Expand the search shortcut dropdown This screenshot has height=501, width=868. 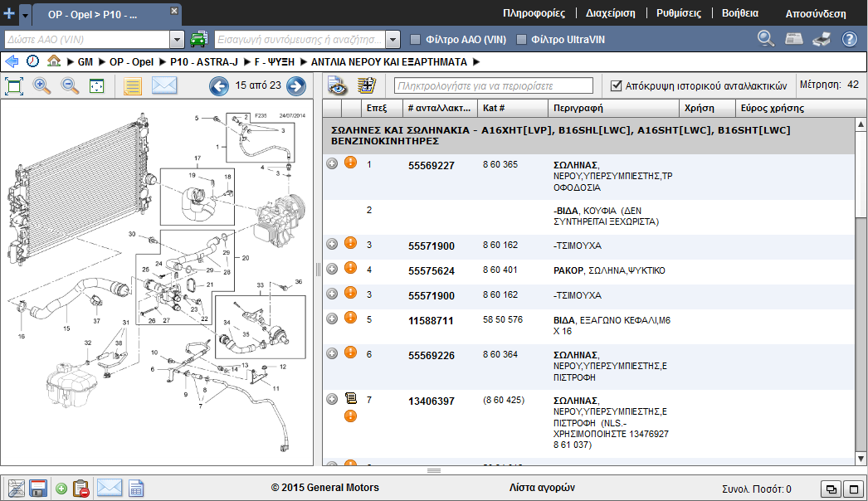393,40
